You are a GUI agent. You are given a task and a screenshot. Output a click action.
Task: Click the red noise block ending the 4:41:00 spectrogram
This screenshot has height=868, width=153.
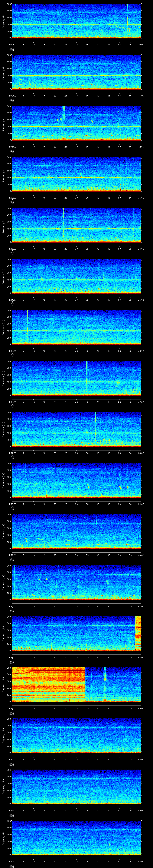[x=138, y=633]
